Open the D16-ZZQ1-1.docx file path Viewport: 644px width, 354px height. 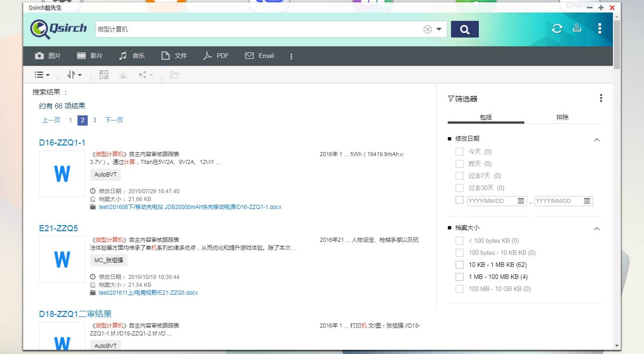(x=190, y=207)
